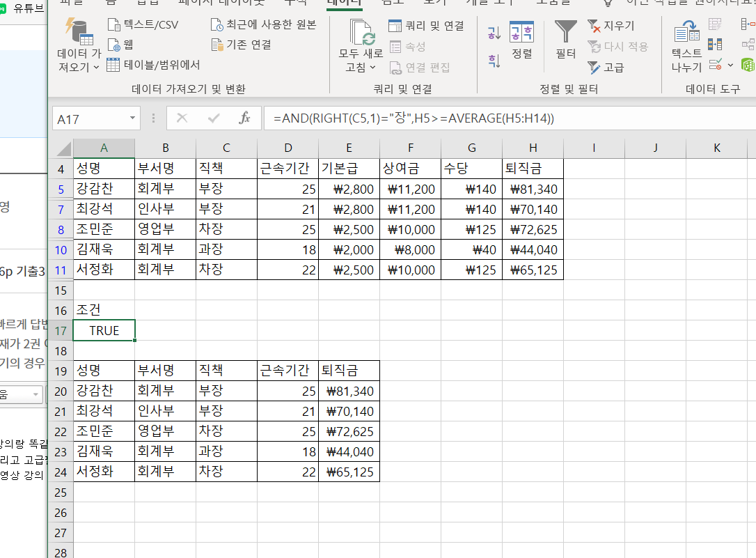Toggle the 필터 funnel button

click(x=565, y=40)
